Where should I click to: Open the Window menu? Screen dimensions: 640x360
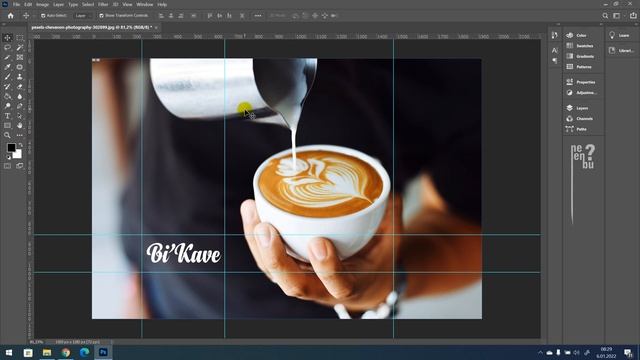[144, 4]
